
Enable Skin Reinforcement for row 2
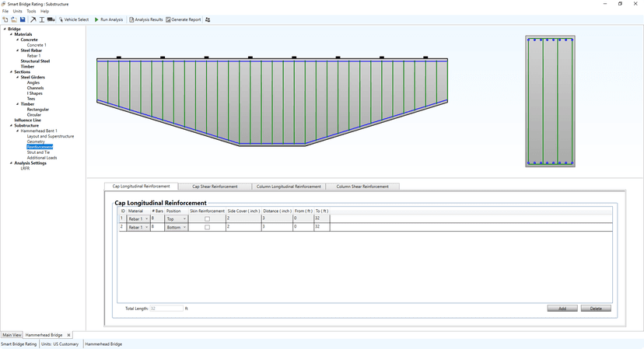[x=207, y=227]
